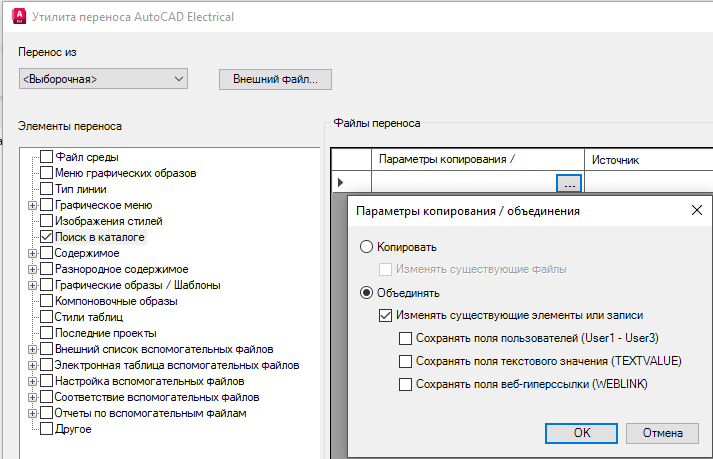The width and height of the screenshot is (713, 459).
Task: Tick the Графическое меню checkbox
Action: point(46,205)
